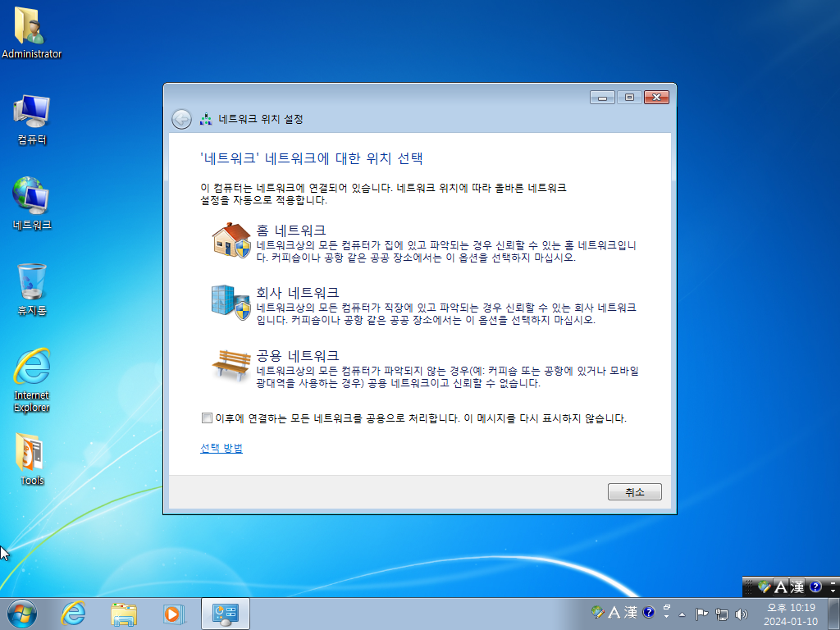The height and width of the screenshot is (630, 840).
Task: Open the floating language bar options arrow
Action: tap(833, 591)
